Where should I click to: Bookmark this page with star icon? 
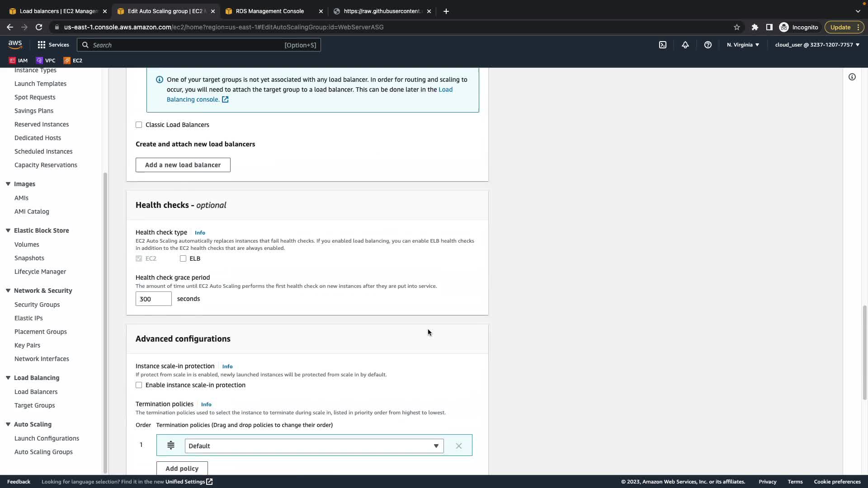pos(737,27)
